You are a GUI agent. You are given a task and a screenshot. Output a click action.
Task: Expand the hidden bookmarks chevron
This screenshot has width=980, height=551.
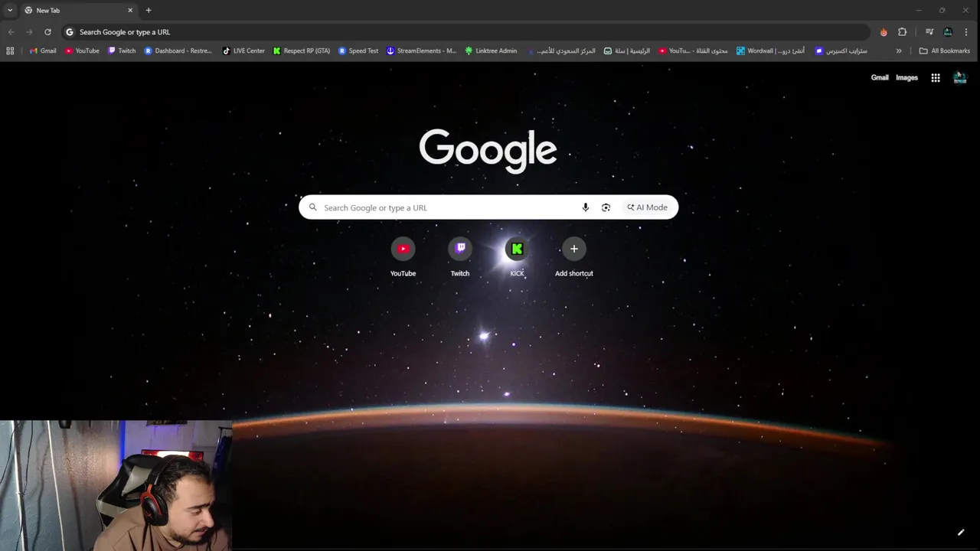899,51
